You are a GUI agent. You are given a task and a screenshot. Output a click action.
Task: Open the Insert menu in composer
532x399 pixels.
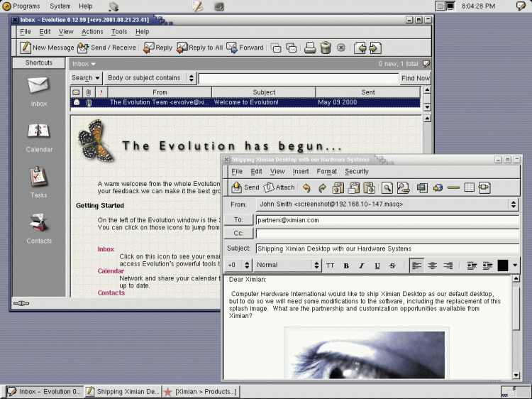[301, 172]
